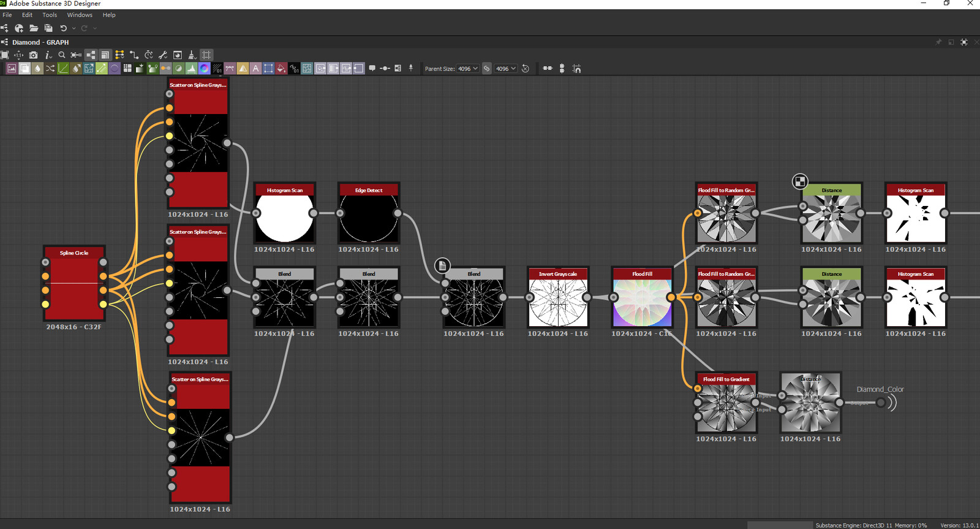This screenshot has width=980, height=529.
Task: Add a Uniform Color paint bucket node
Action: coord(282,68)
